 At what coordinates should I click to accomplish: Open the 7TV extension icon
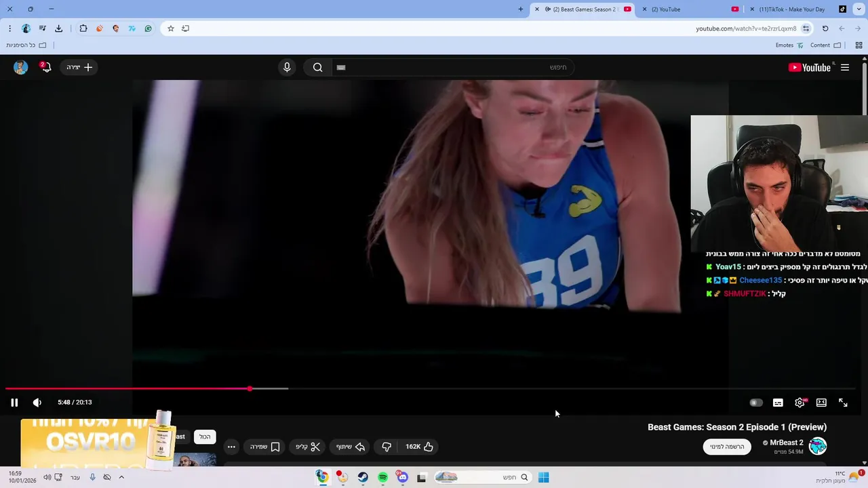(x=132, y=28)
